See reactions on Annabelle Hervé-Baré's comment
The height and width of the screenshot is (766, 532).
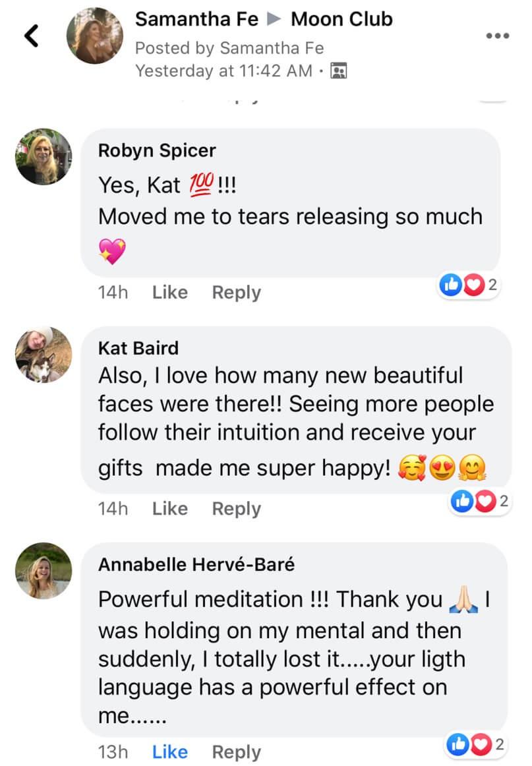coord(475,745)
